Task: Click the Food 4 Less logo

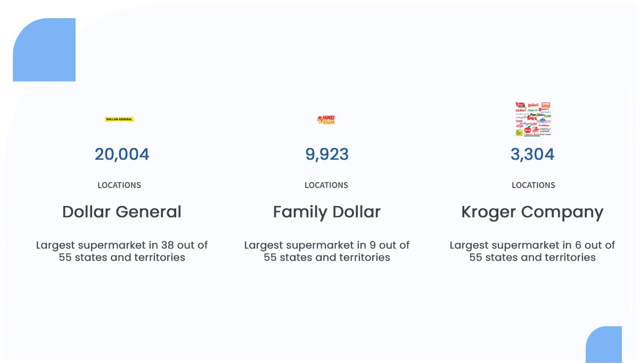Action: pos(537,114)
